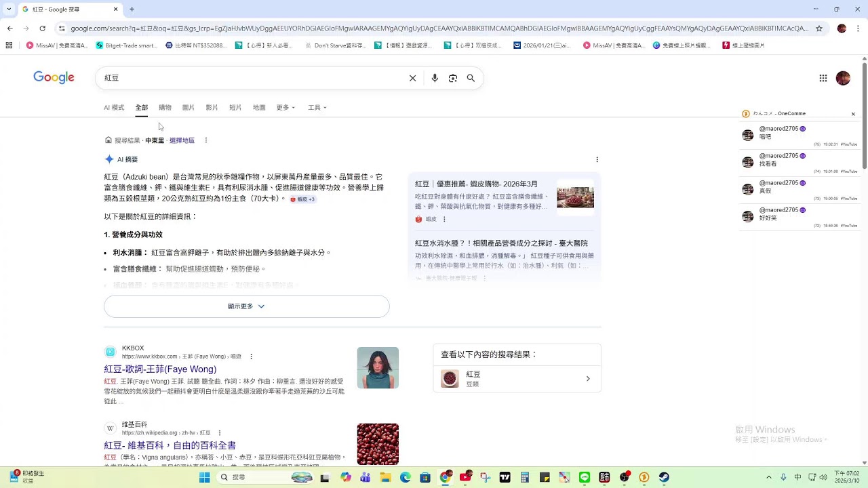The image size is (868, 488).
Task: Open the Google account avatar
Action: click(843, 78)
